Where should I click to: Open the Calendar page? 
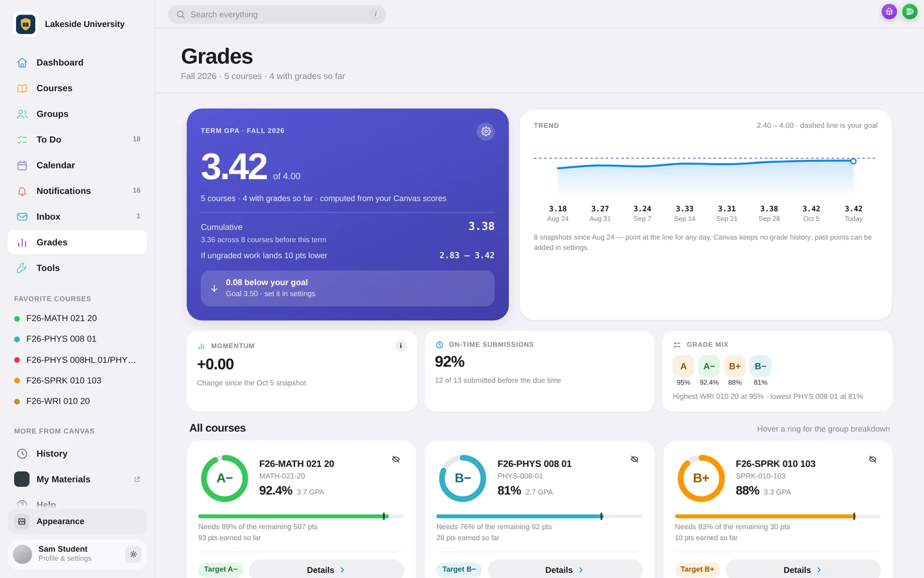coord(77,165)
